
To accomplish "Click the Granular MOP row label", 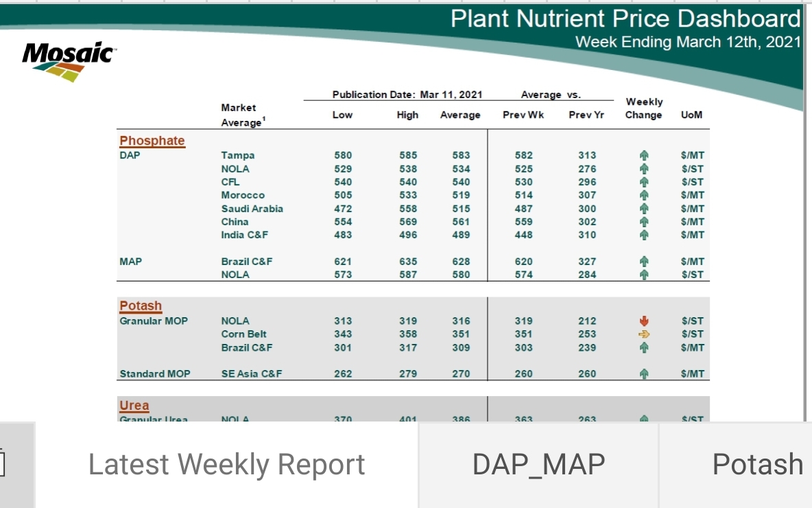I will [154, 321].
